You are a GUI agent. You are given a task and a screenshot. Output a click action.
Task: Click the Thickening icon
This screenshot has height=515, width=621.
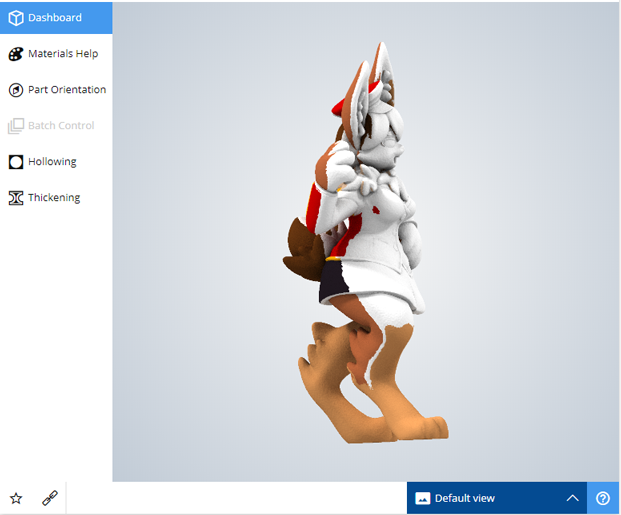click(16, 198)
